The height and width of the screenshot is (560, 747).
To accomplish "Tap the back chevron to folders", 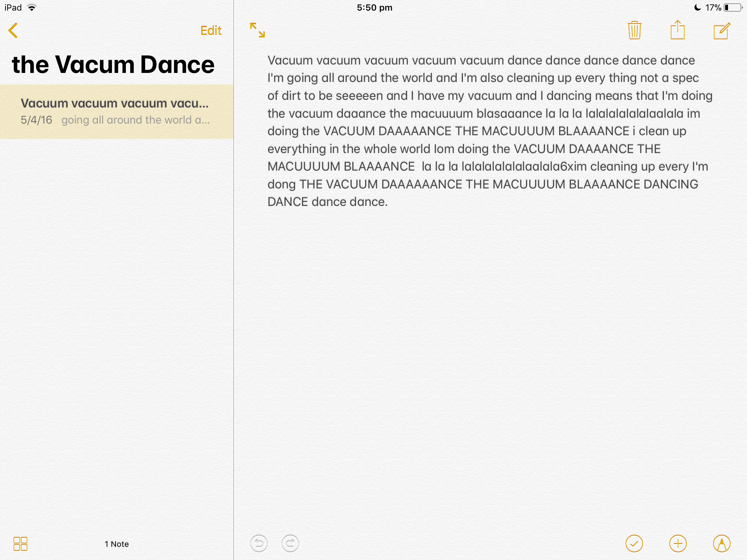I will (13, 31).
